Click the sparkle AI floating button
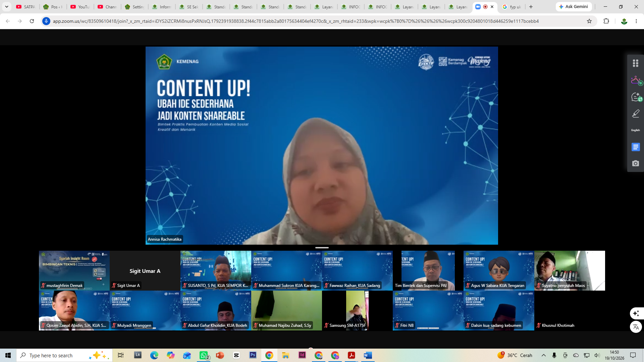Screen dimensions: 644x362 point(636,313)
